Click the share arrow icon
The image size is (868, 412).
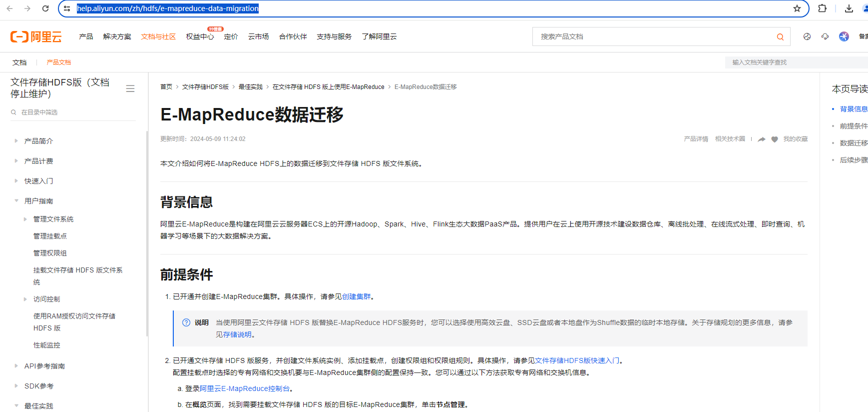[762, 139]
